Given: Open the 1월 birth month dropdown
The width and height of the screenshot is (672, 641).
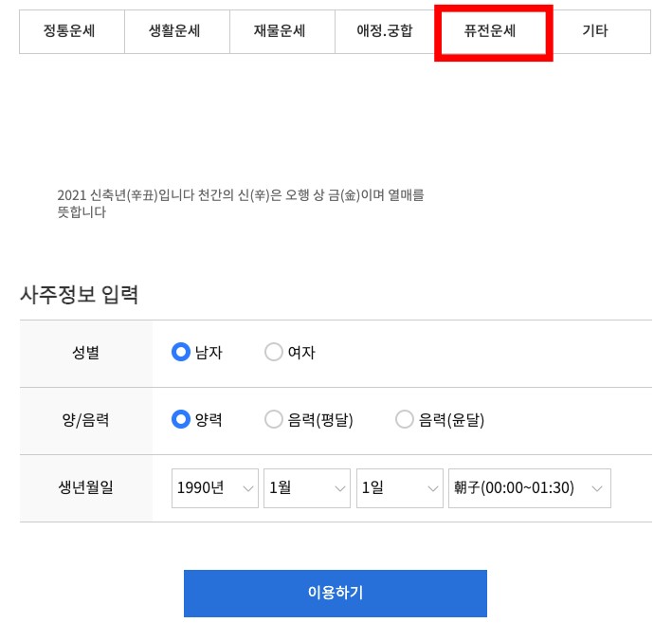Looking at the screenshot, I should click(x=307, y=488).
